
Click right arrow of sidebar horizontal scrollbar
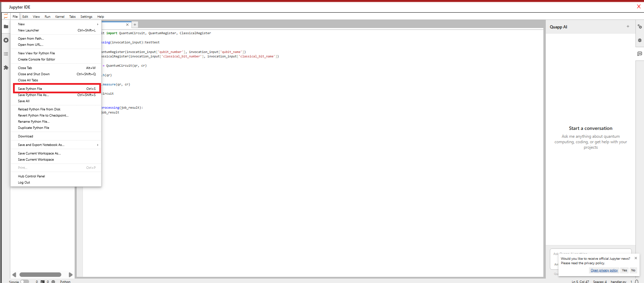(x=71, y=275)
